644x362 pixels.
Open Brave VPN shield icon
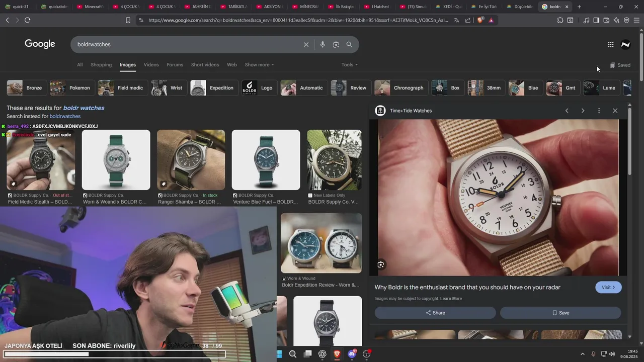[x=626, y=20]
